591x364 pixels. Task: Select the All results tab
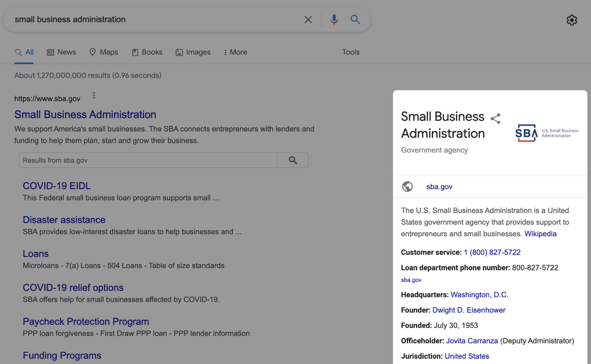point(24,52)
